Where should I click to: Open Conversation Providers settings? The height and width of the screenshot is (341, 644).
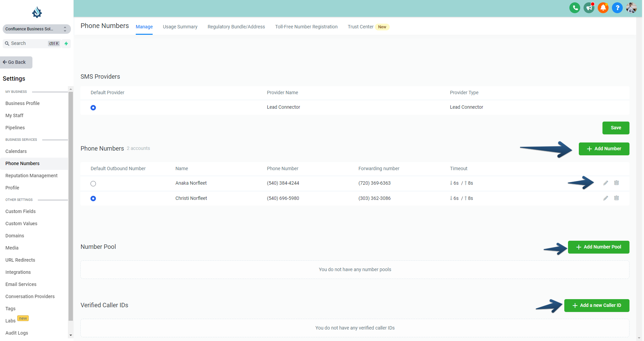tap(30, 296)
